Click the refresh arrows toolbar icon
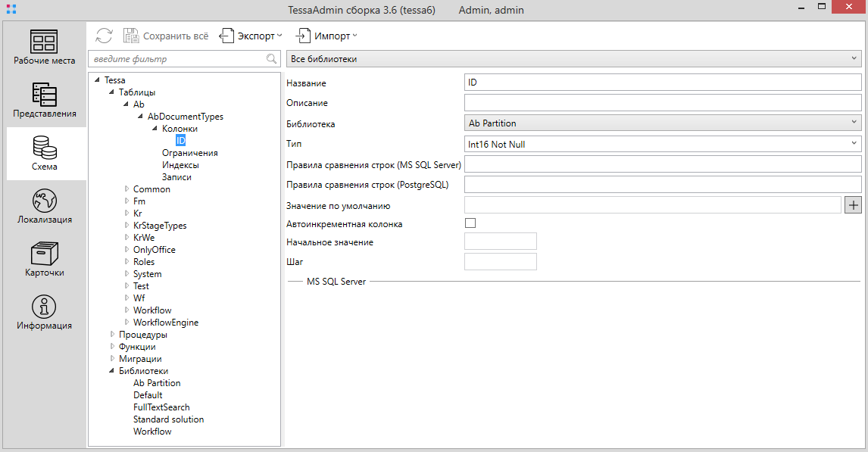The width and height of the screenshot is (868, 452). coord(104,36)
